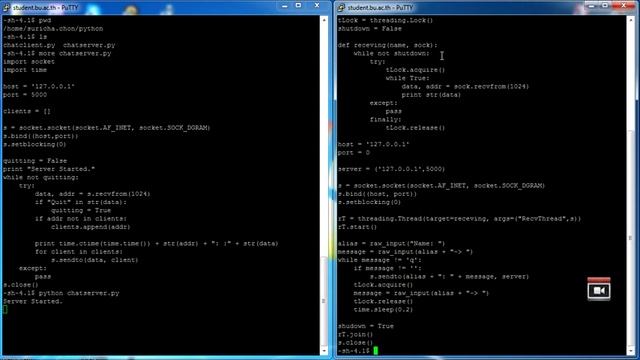Click the 'while True:' line
The width and height of the screenshot is (640, 360).
tap(407, 78)
